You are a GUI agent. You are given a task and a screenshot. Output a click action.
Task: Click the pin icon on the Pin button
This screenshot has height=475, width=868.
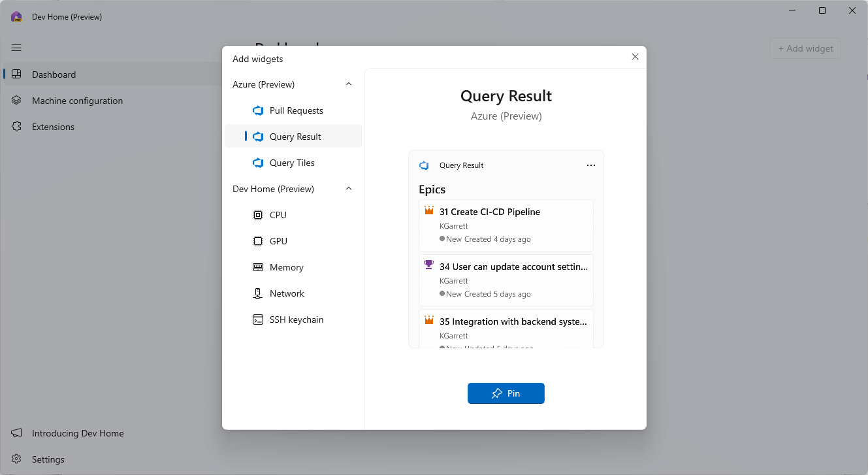[497, 393]
